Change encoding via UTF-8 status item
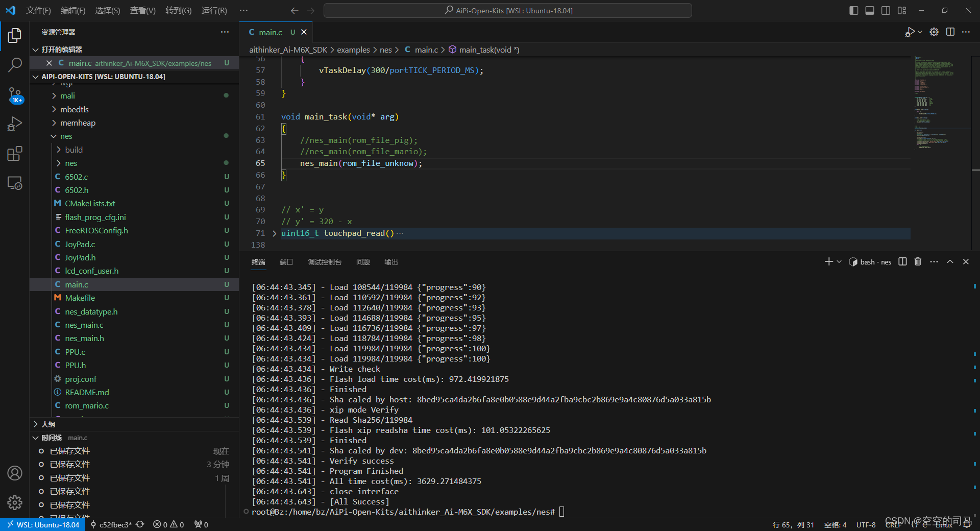980x531 pixels. (866, 525)
